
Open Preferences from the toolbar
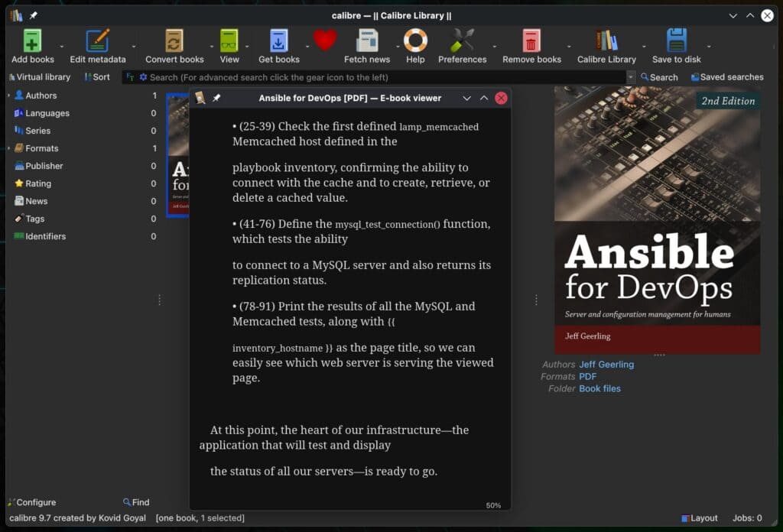pyautogui.click(x=463, y=38)
